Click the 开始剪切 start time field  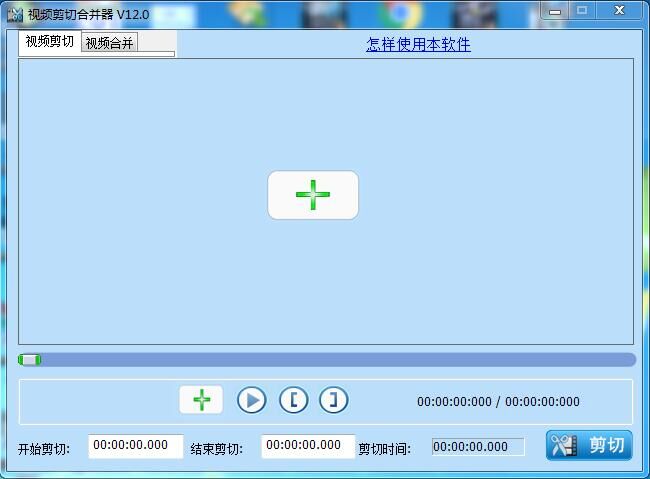pyautogui.click(x=136, y=446)
